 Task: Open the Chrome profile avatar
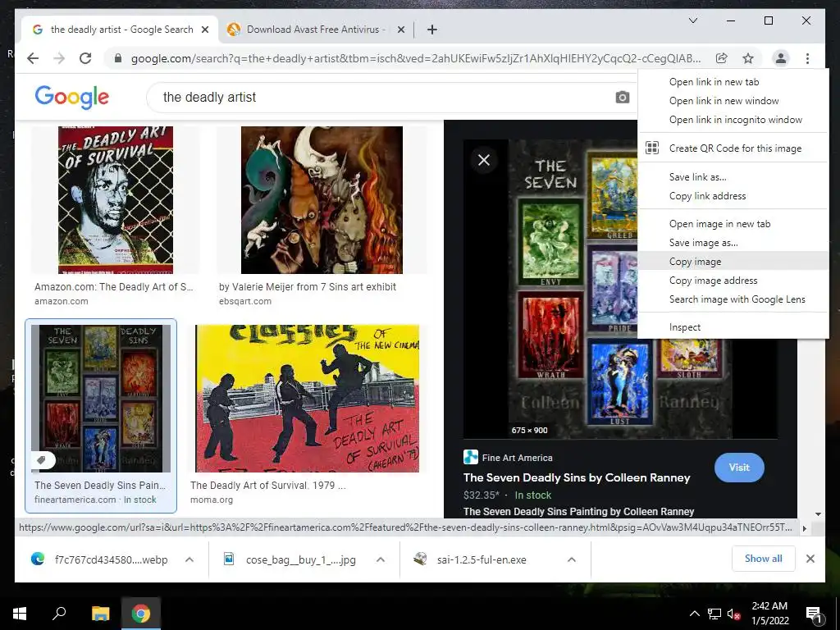click(781, 58)
